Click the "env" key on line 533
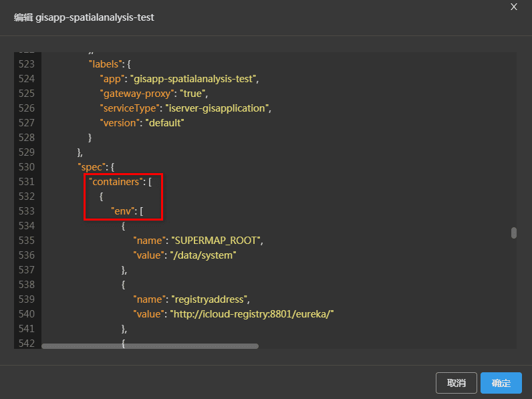Viewport: 532px width, 399px height. tap(122, 211)
